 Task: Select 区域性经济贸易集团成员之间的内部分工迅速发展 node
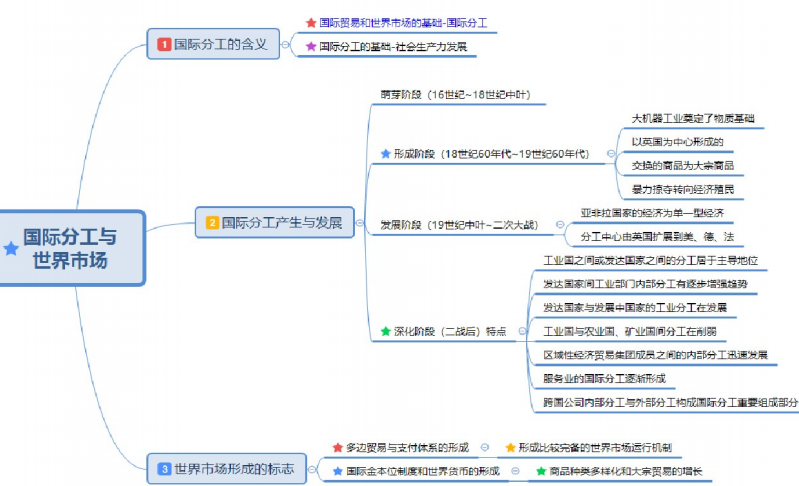[655, 355]
